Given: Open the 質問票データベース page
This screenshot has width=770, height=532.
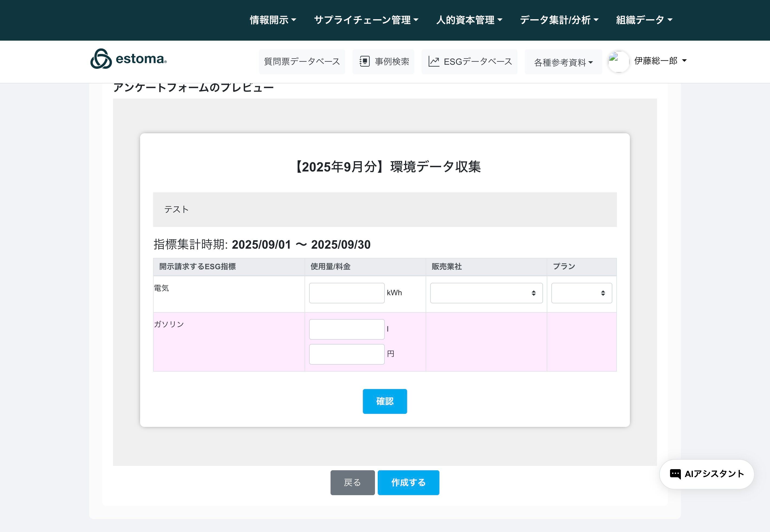Looking at the screenshot, I should [x=302, y=62].
